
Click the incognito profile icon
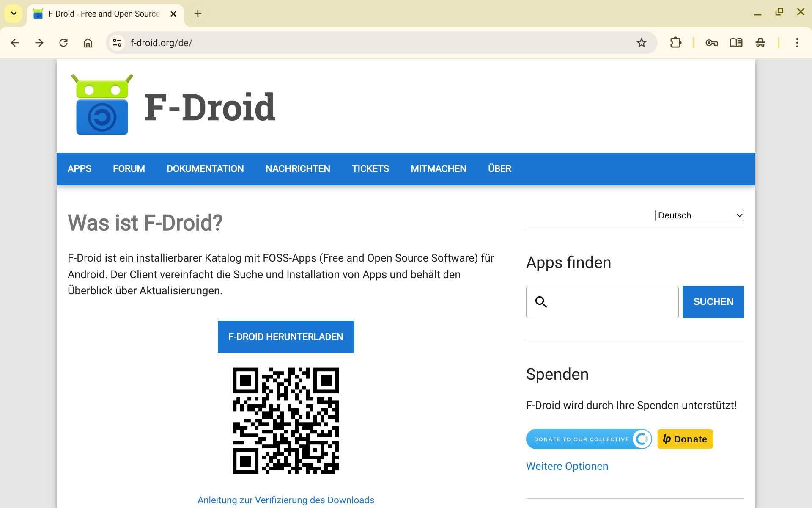point(760,43)
